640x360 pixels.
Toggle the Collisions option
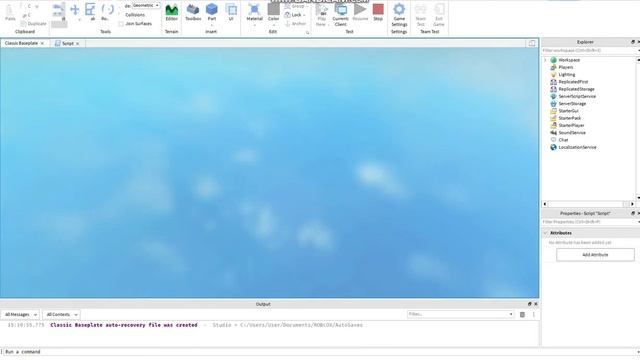click(x=134, y=15)
